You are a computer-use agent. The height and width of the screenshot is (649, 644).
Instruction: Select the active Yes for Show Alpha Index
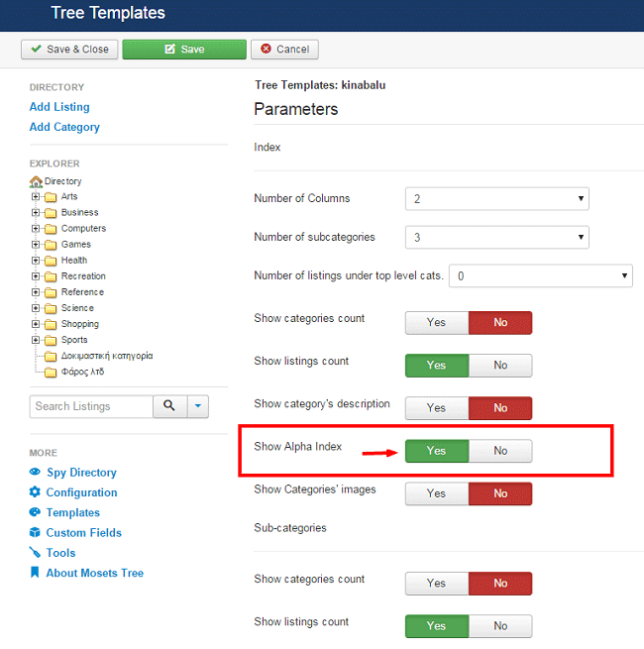pyautogui.click(x=437, y=451)
